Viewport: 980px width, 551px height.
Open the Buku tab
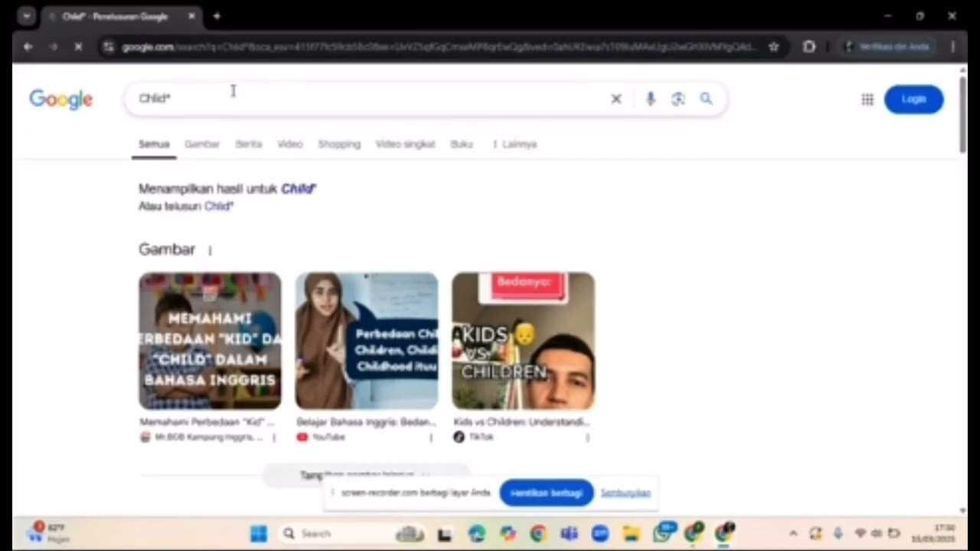462,144
